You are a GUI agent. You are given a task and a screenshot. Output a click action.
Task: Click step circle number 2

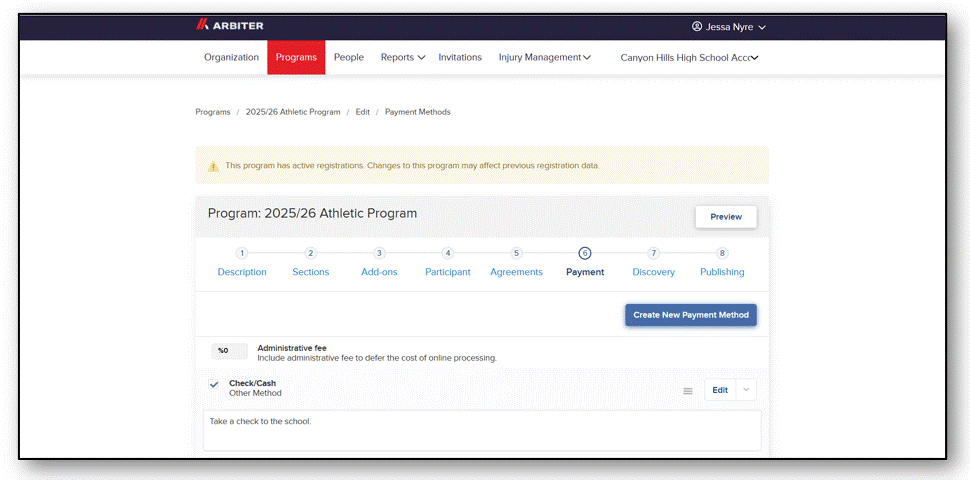pyautogui.click(x=311, y=253)
